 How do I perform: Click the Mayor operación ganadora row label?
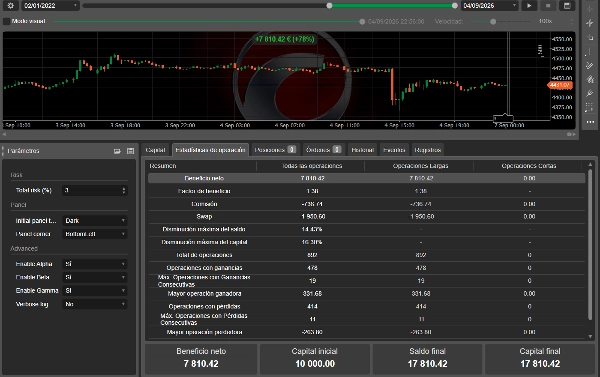click(x=204, y=294)
